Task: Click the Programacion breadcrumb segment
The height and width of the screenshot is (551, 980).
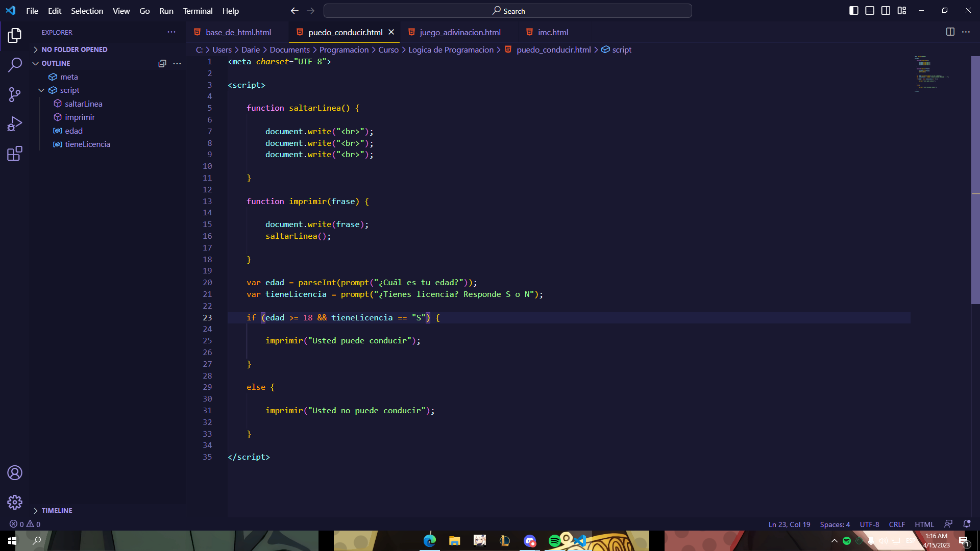Action: click(x=344, y=49)
